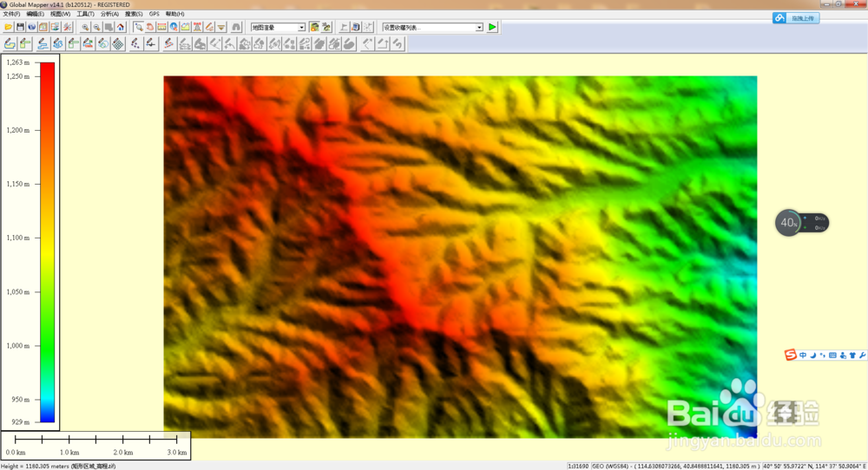Select the Pan hand tool
Viewport: 868px width, 470px height.
pyautogui.click(x=150, y=27)
